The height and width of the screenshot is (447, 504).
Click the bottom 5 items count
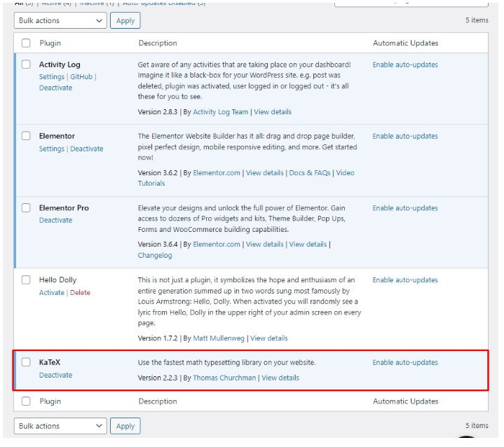point(477,425)
